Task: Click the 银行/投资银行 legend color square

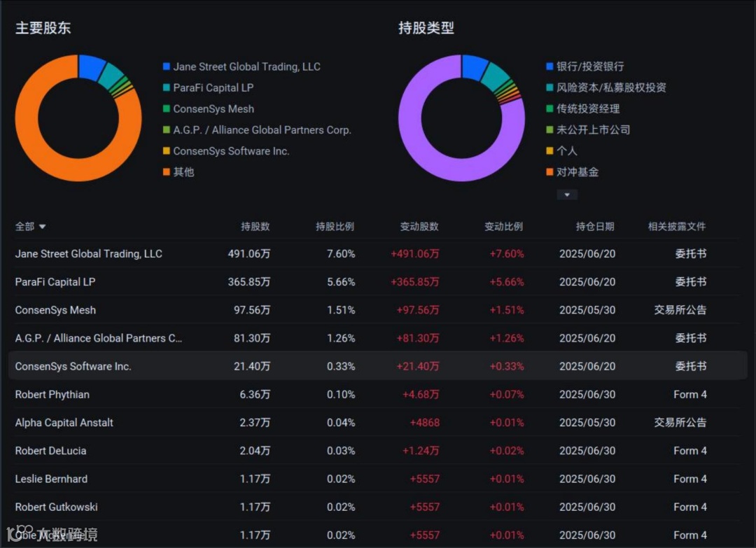Action: tap(549, 66)
